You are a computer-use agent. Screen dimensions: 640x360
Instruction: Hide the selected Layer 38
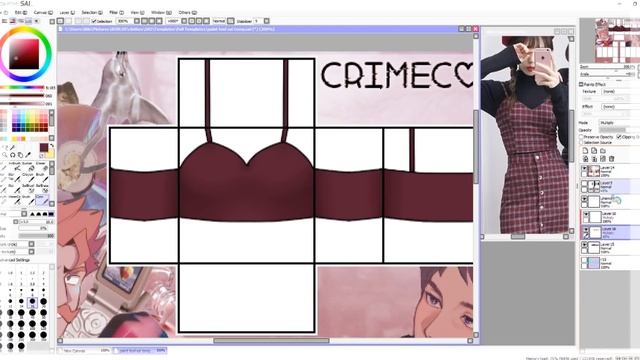(x=586, y=230)
